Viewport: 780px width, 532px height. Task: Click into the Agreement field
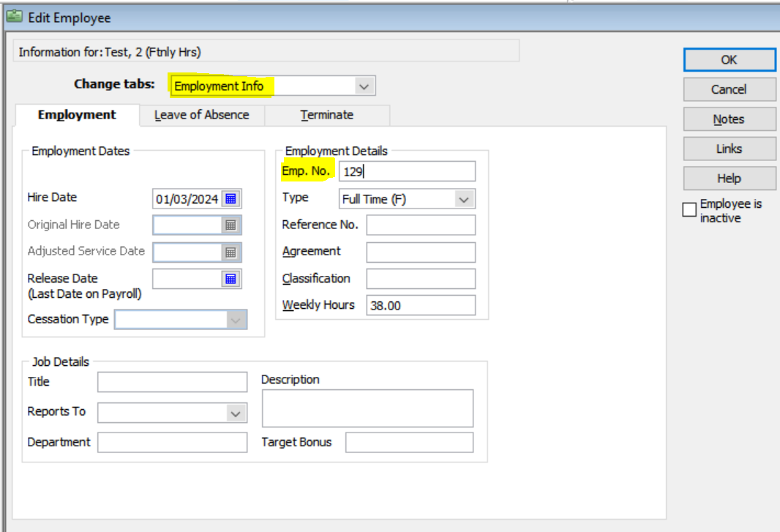point(421,252)
